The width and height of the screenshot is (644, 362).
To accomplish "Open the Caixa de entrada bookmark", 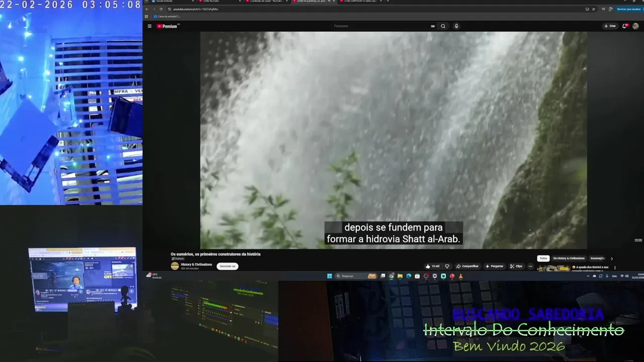I will 167,16.
